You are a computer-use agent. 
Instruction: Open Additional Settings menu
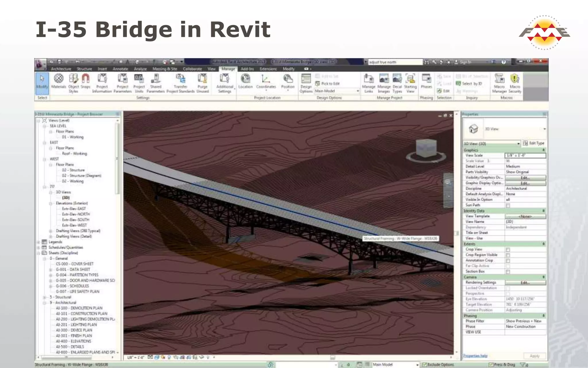[225, 83]
